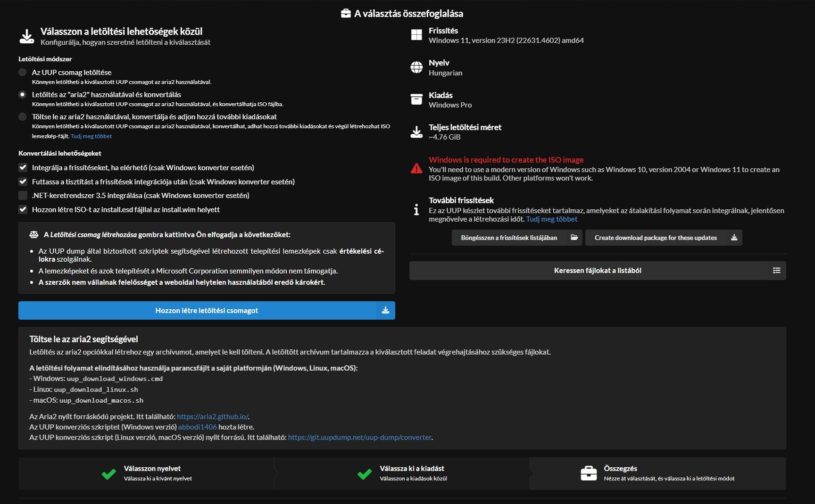
Task: Click the download icon on 'Create download package' button
Action: tap(734, 238)
